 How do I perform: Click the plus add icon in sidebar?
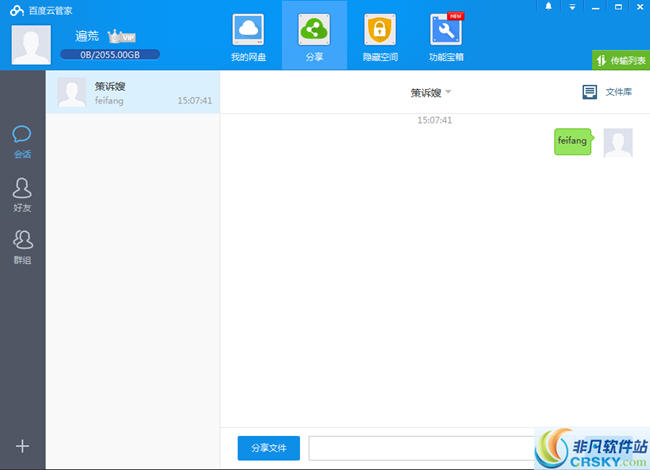pos(22,446)
